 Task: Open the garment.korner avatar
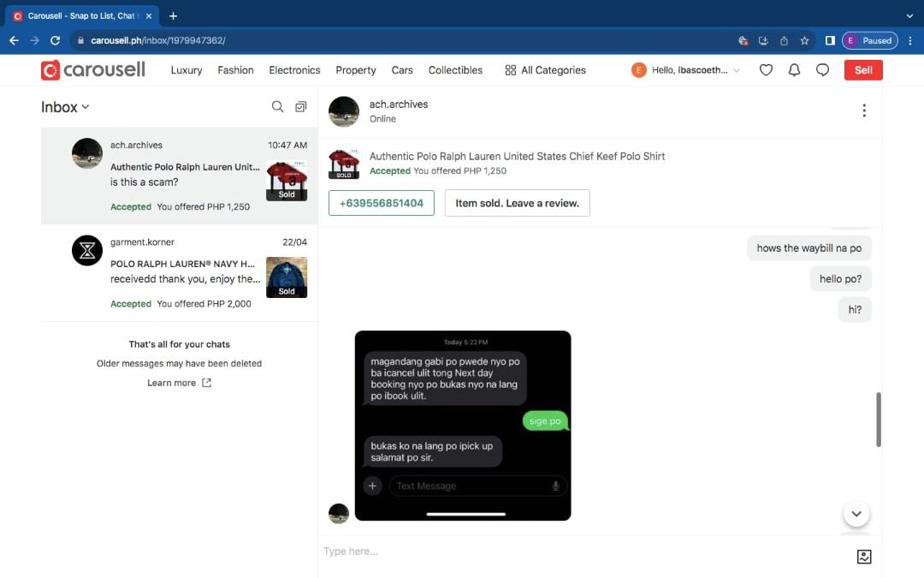pyautogui.click(x=87, y=251)
